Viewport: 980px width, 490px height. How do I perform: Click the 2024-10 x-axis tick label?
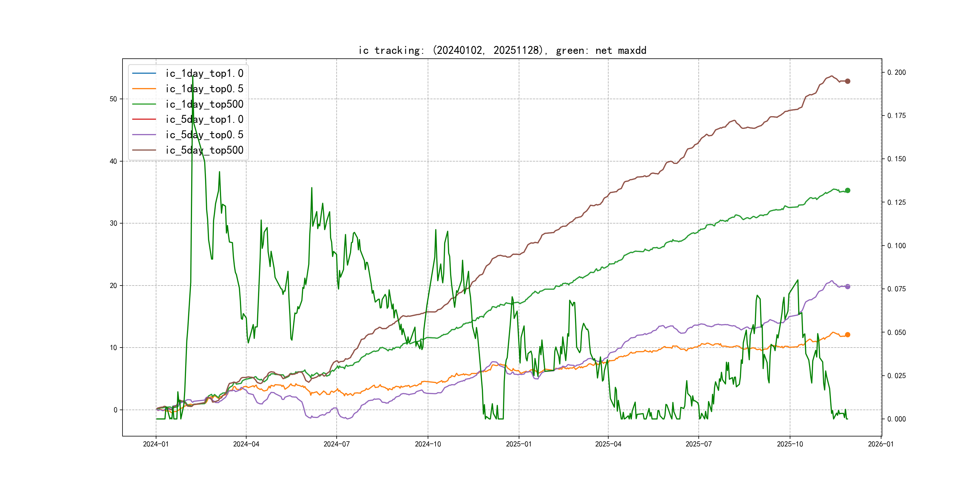(428, 444)
